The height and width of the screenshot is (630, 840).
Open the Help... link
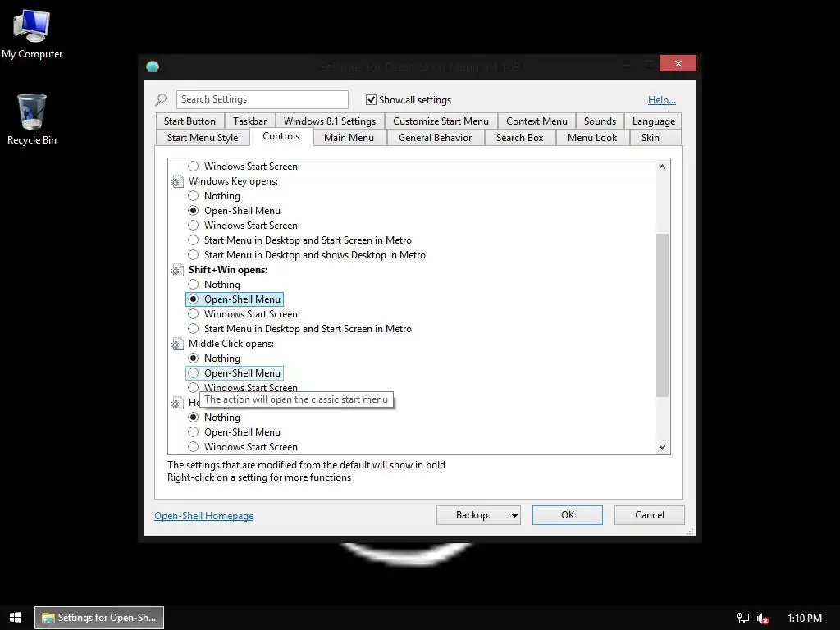(662, 100)
